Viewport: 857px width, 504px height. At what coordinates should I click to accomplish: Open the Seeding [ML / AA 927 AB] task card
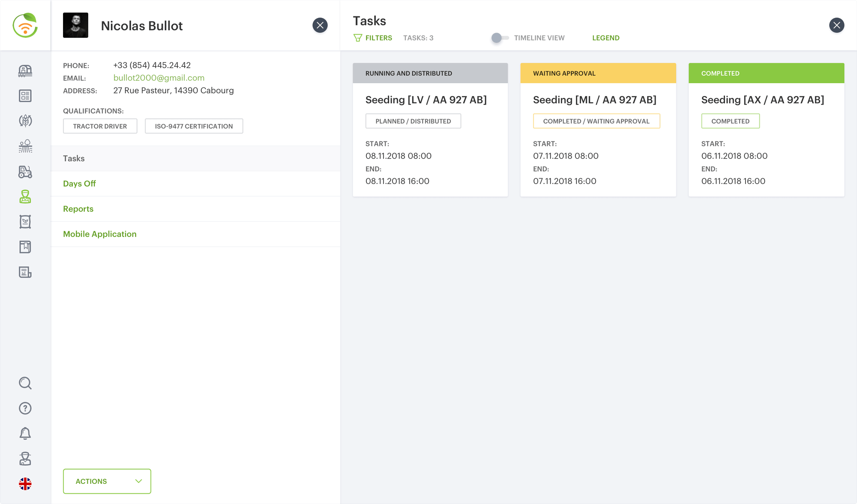(594, 100)
